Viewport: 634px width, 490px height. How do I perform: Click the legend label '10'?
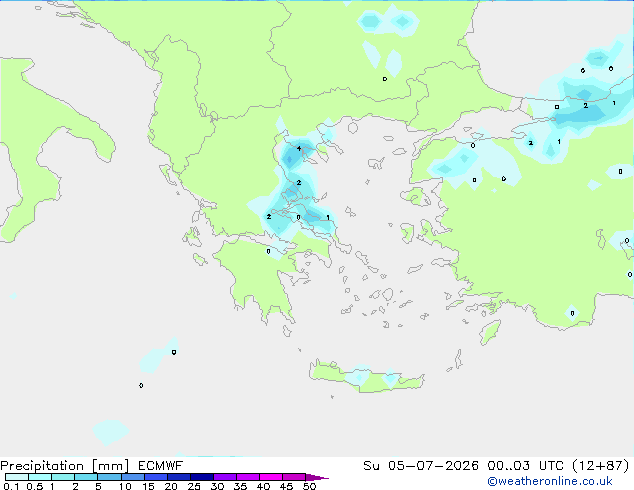(x=125, y=486)
